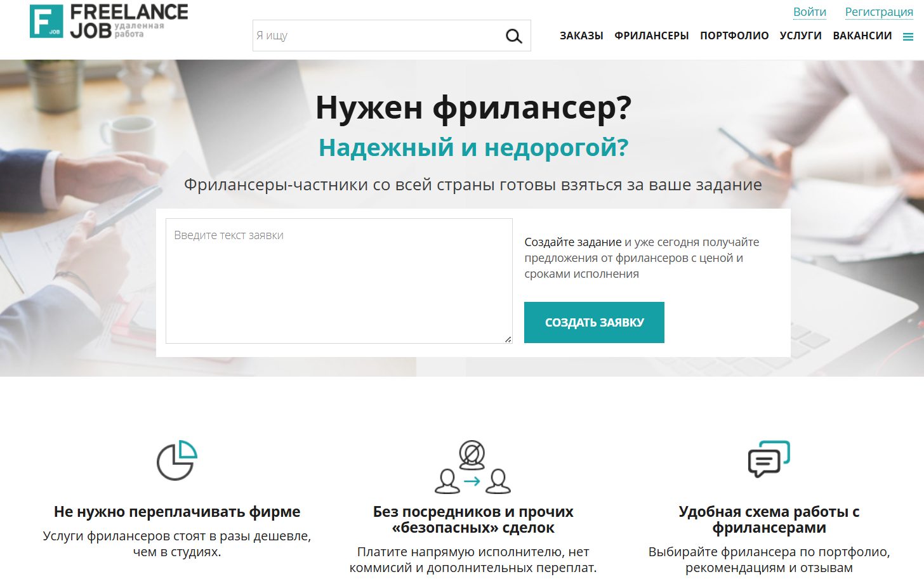The height and width of the screenshot is (579, 924).
Task: Go to ФРИЛАНСЕРЫ section
Action: tap(652, 36)
